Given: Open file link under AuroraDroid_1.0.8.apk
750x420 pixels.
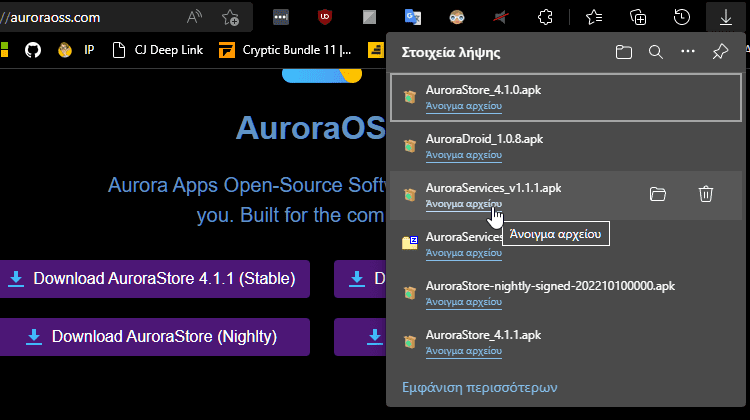Looking at the screenshot, I should point(463,155).
